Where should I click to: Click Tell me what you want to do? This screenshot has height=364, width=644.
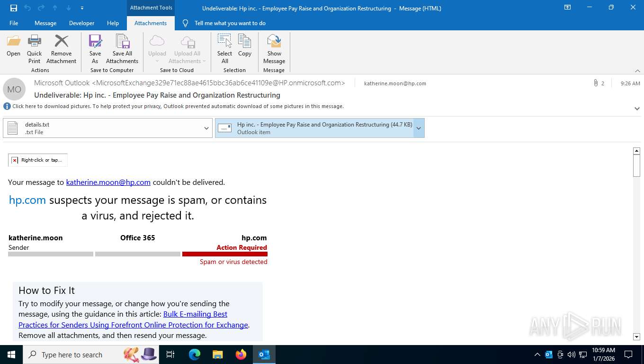coord(230,23)
